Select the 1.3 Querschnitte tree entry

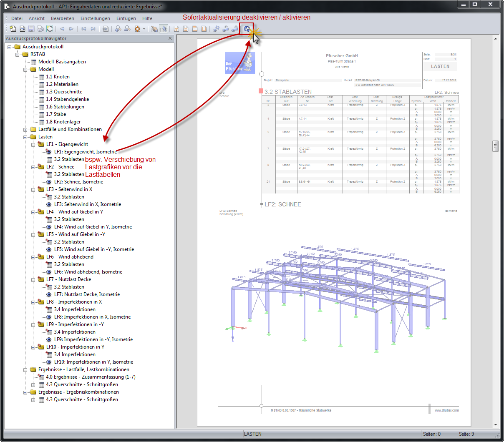[x=64, y=92]
